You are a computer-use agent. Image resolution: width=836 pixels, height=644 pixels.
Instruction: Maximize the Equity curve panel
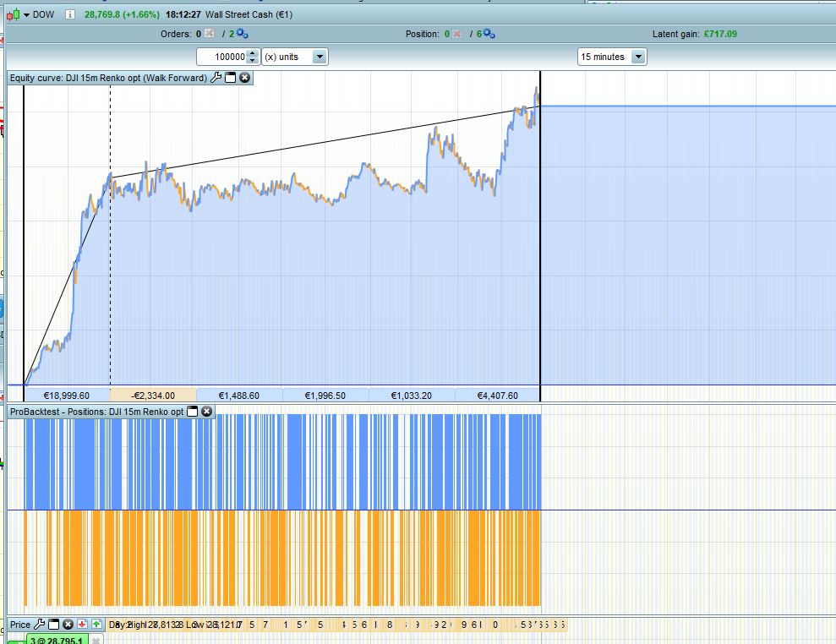pos(230,78)
